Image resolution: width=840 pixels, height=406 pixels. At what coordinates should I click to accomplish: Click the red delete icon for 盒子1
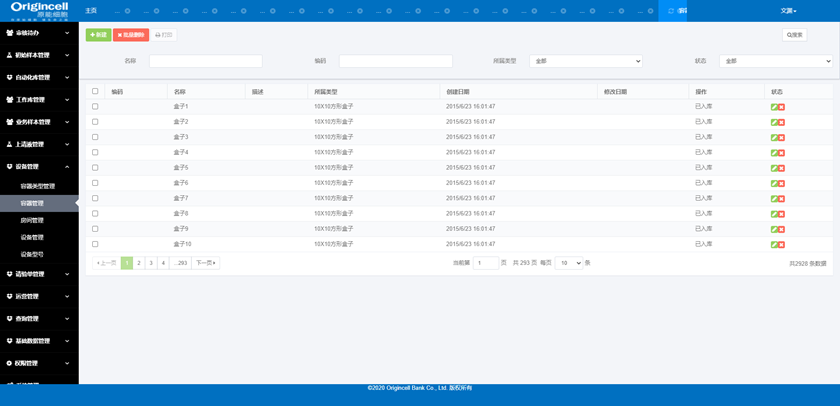click(x=781, y=107)
